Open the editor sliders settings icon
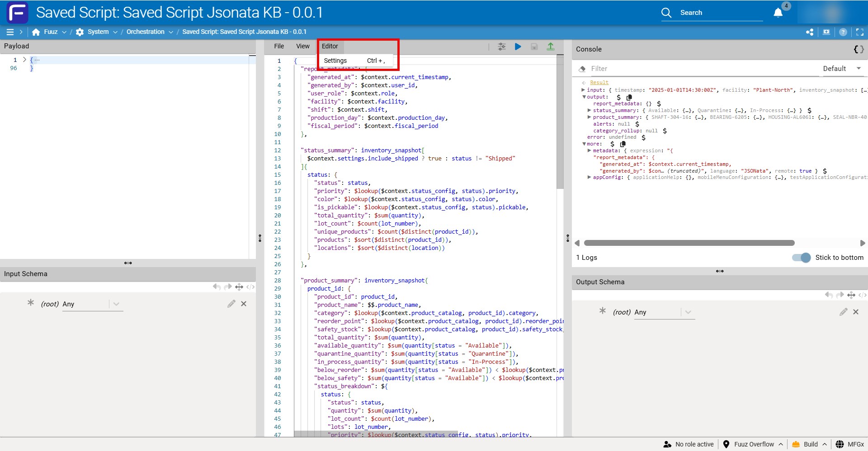The height and width of the screenshot is (451, 868). coord(502,47)
